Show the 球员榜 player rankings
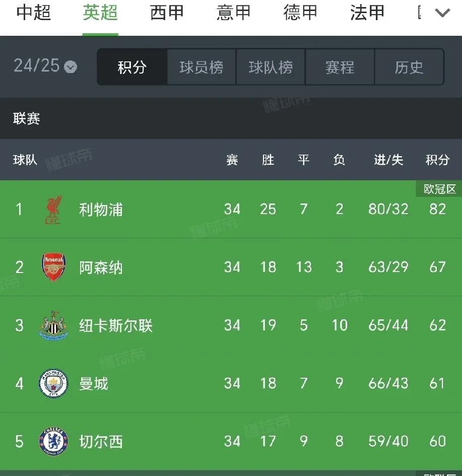The height and width of the screenshot is (476, 462). pos(202,67)
